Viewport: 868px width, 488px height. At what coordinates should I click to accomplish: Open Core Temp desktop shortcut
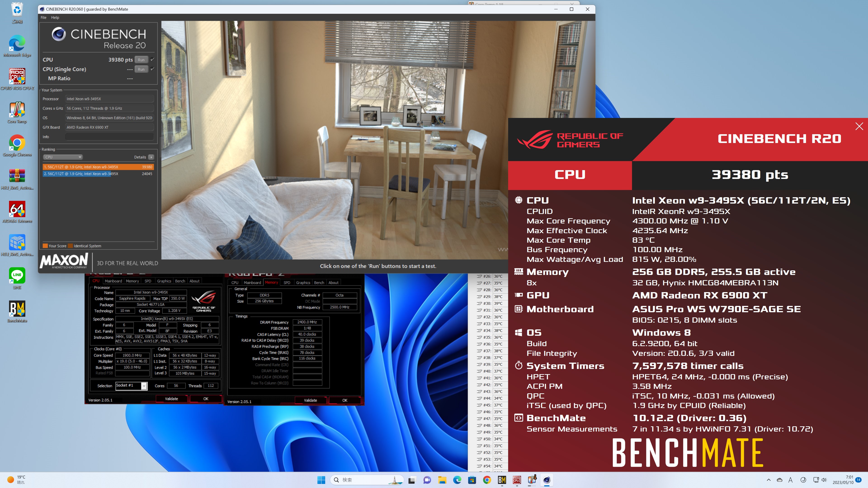[17, 113]
